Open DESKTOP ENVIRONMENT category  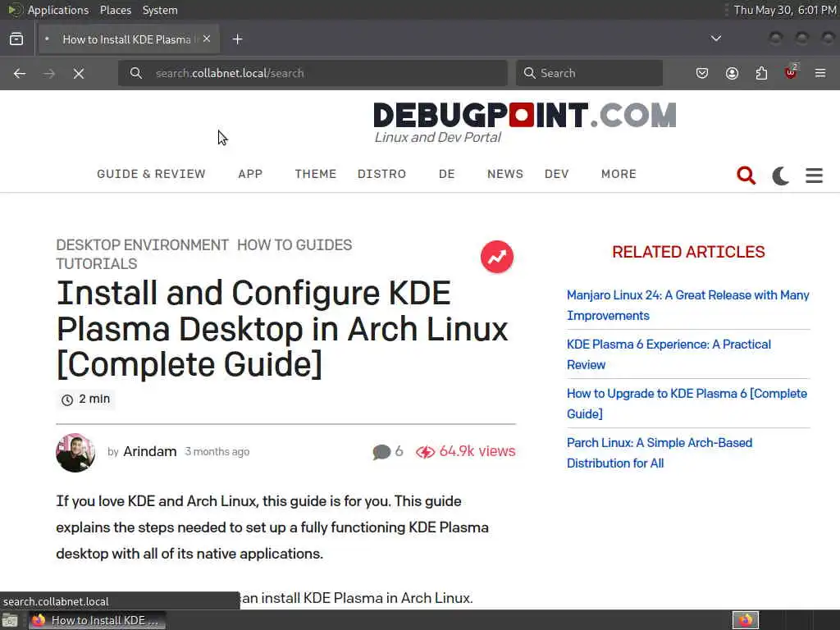click(x=143, y=244)
